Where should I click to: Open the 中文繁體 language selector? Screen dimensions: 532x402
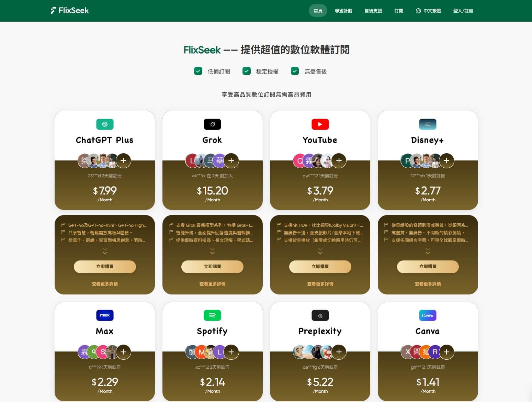click(x=428, y=11)
